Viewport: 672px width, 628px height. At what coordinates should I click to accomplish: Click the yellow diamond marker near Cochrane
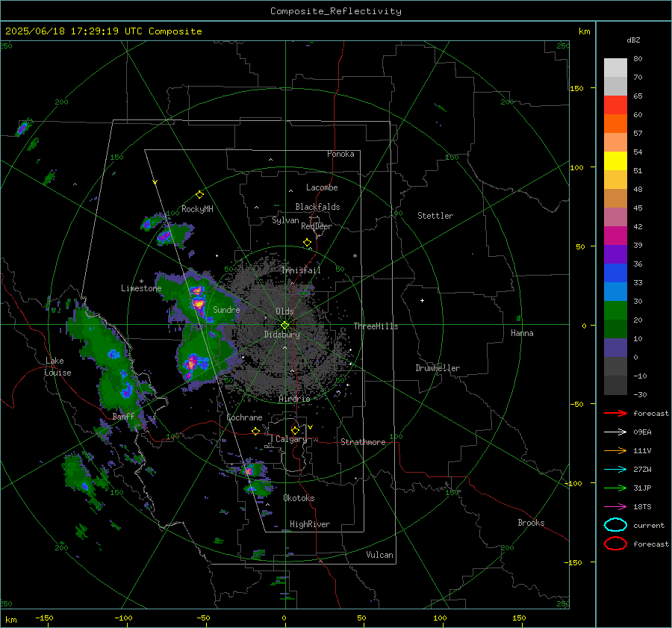click(255, 431)
